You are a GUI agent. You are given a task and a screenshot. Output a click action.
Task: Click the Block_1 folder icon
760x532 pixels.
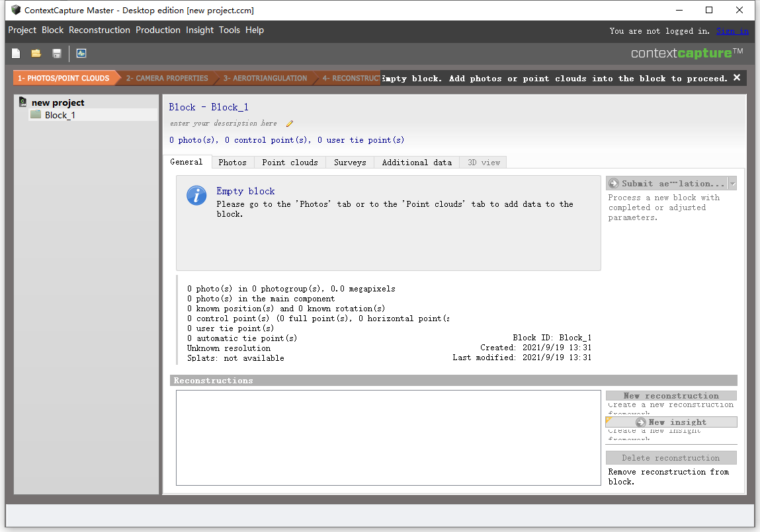coord(35,115)
